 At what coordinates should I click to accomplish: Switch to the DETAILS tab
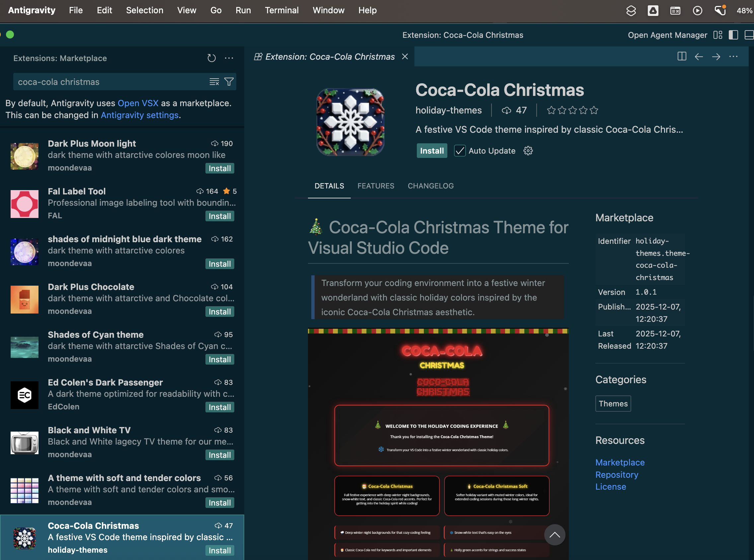click(x=329, y=186)
